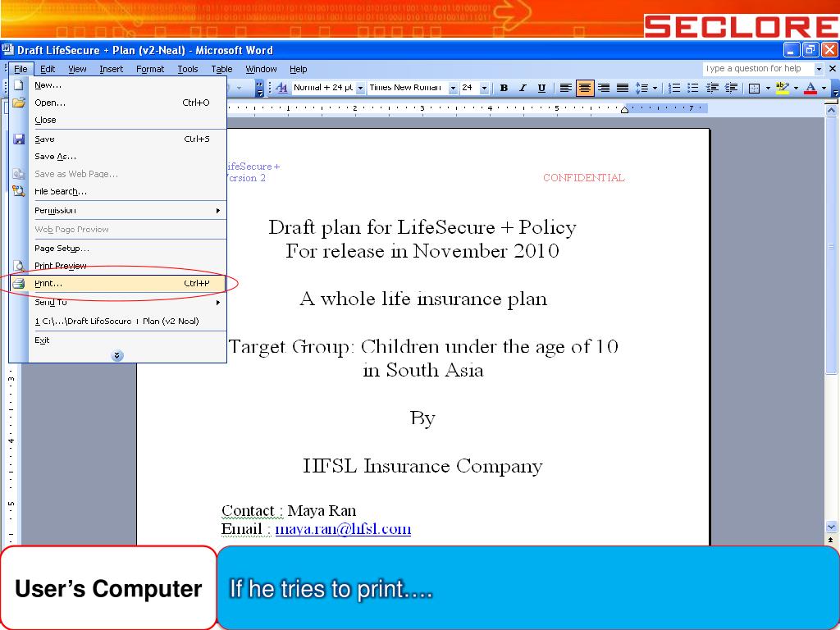Image resolution: width=840 pixels, height=630 pixels.
Task: Open the View menu
Action: tap(77, 69)
